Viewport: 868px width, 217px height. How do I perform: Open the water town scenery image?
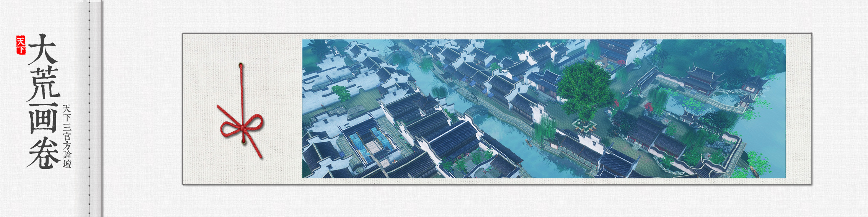(544, 109)
